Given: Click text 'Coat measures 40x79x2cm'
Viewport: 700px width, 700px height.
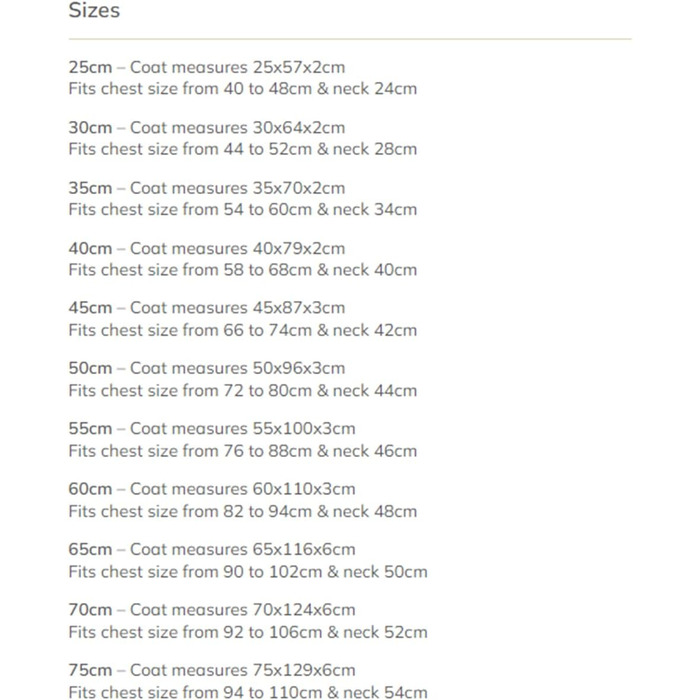Looking at the screenshot, I should [238, 248].
